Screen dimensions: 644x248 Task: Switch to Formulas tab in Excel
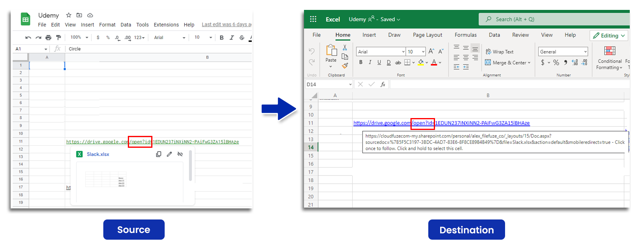465,35
